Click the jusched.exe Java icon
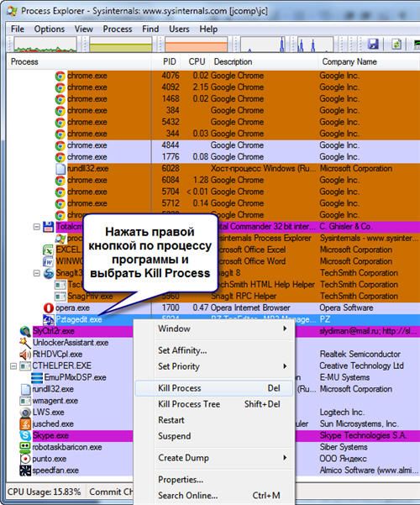The width and height of the screenshot is (420, 505). pyautogui.click(x=25, y=423)
